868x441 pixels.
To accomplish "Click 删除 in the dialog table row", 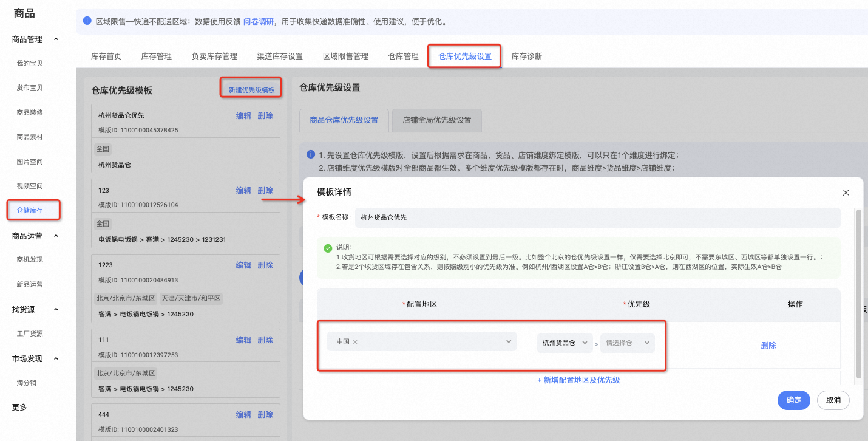I will (x=768, y=345).
